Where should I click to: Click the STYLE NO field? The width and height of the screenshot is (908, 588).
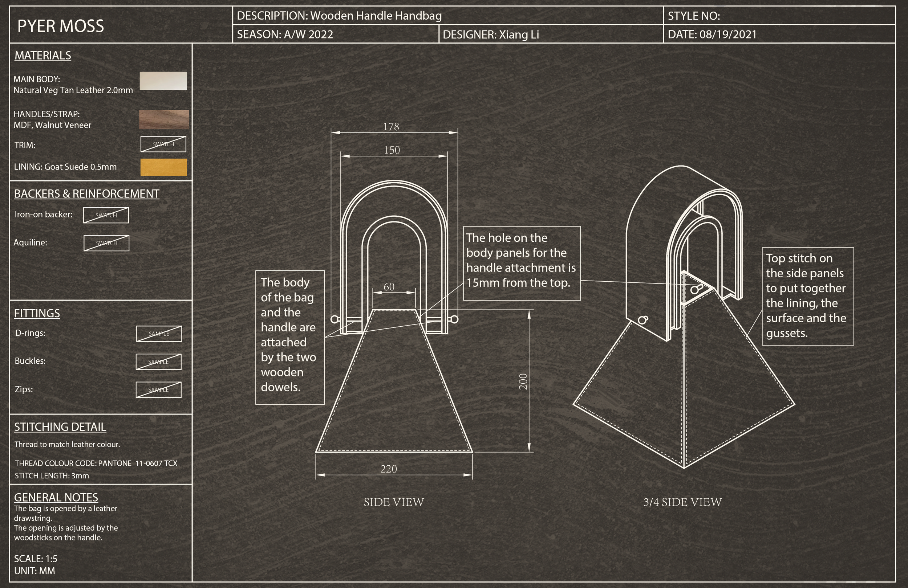[x=694, y=16]
